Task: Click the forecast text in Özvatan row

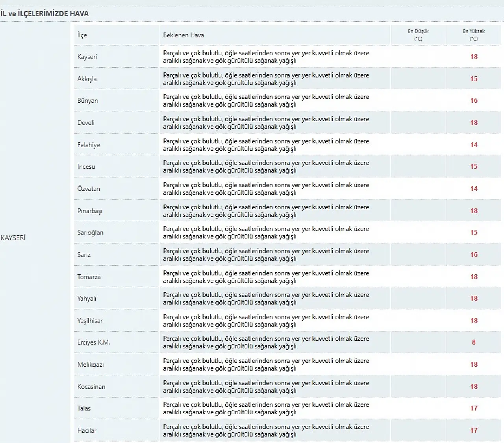Action: 266,188
